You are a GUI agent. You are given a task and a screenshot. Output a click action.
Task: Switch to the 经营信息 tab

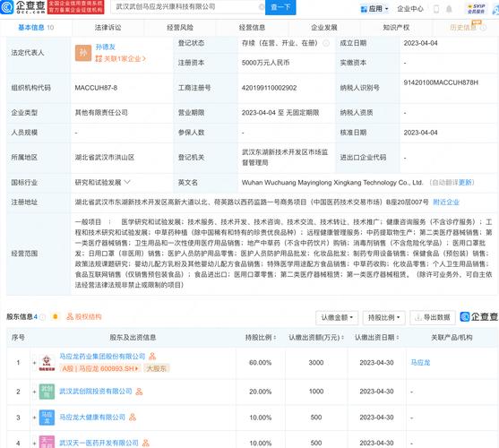point(252,28)
